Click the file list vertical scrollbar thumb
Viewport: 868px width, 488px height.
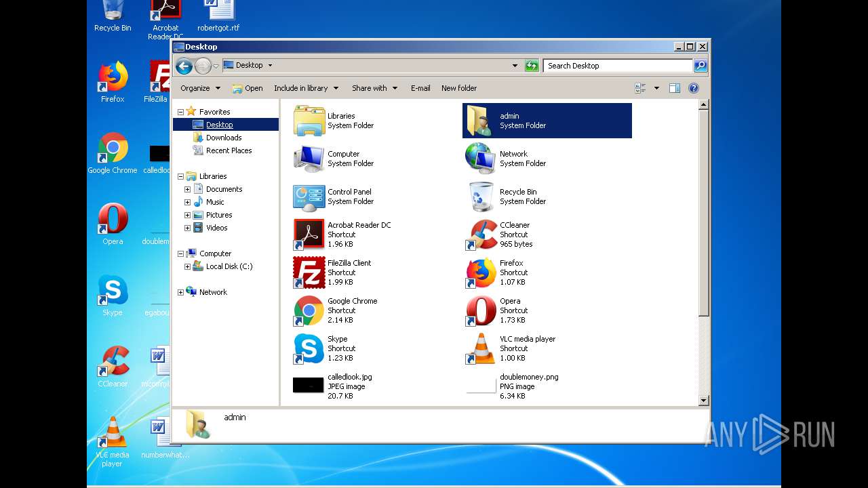(703, 213)
